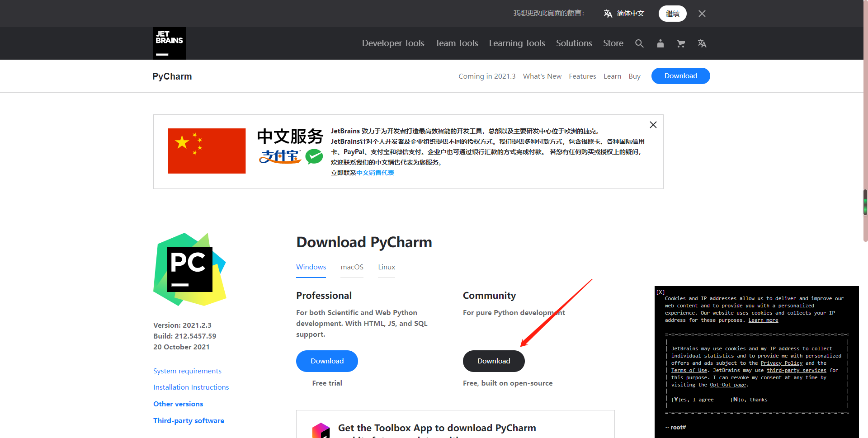
Task: Go to Coming in 2021.3 page
Action: (487, 76)
